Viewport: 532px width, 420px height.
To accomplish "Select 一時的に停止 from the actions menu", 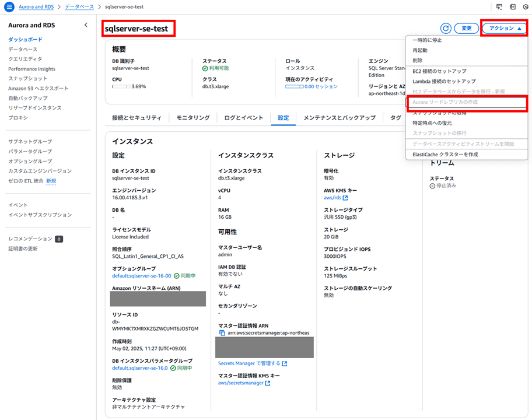I will (467, 40).
